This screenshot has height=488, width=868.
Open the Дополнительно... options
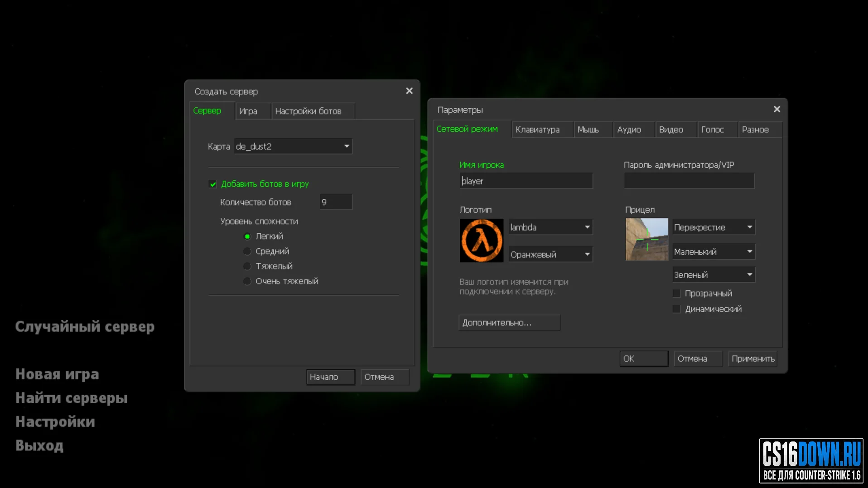tap(509, 323)
